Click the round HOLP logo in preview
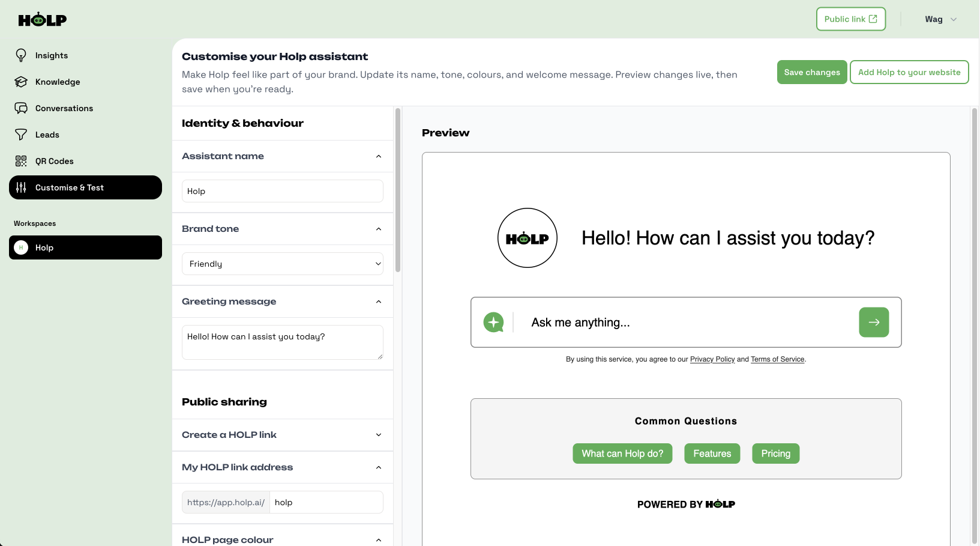Viewport: 980px width, 546px height. tap(528, 238)
